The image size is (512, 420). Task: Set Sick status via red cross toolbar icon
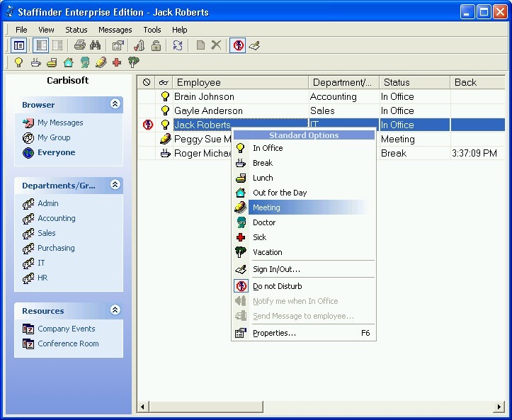click(x=117, y=62)
